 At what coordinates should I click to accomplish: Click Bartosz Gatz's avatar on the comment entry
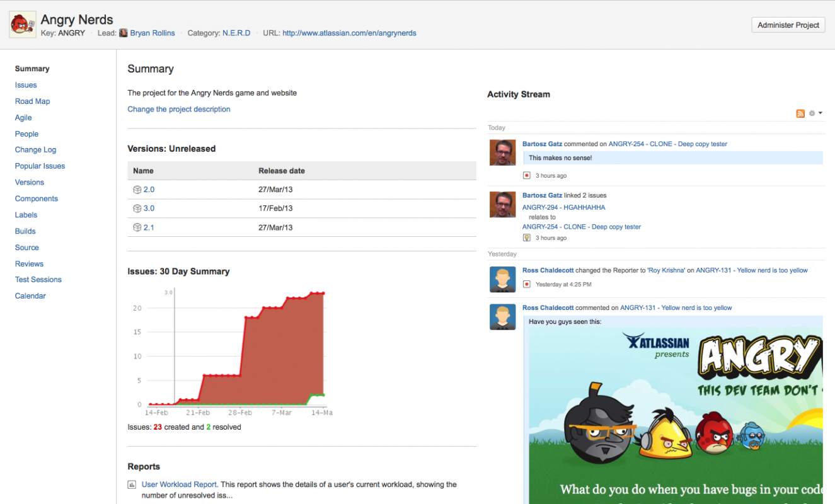(x=502, y=152)
